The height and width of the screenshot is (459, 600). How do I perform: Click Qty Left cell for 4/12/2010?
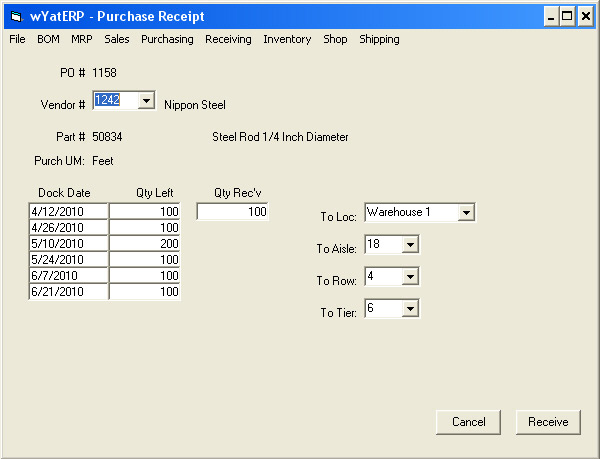point(145,212)
